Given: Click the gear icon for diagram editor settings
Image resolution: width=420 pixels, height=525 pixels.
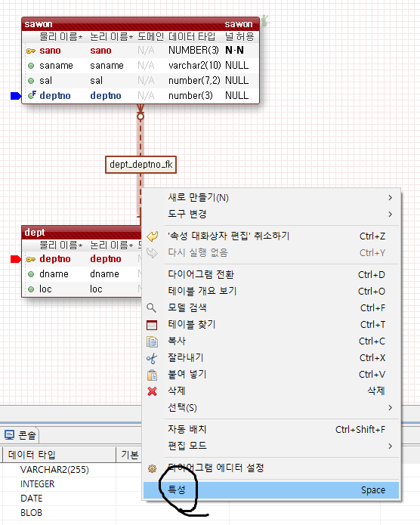Looking at the screenshot, I should coord(152,468).
